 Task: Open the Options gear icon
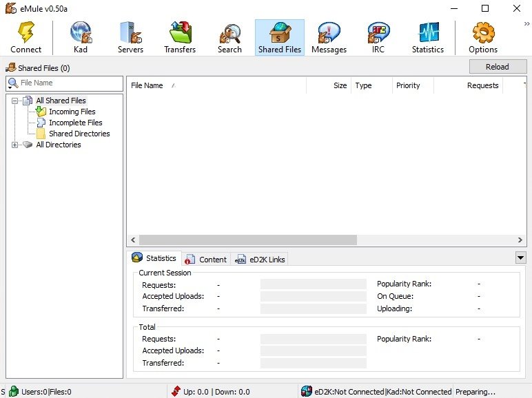click(x=484, y=32)
